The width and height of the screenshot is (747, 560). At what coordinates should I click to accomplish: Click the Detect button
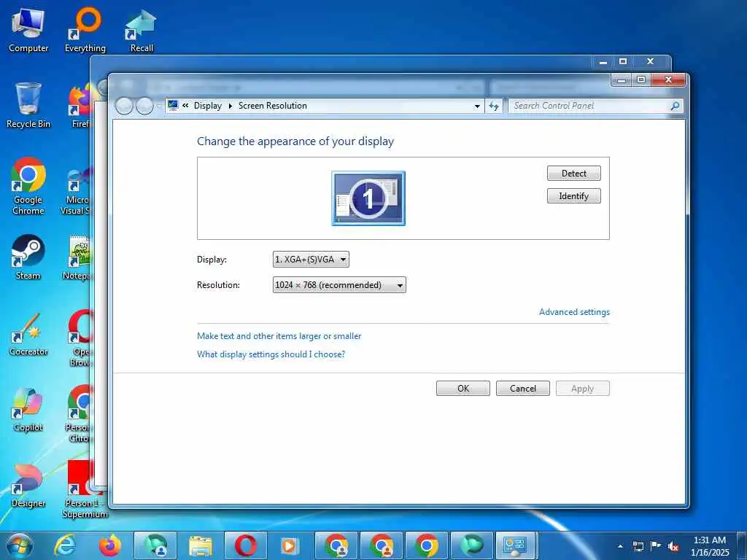tap(573, 174)
